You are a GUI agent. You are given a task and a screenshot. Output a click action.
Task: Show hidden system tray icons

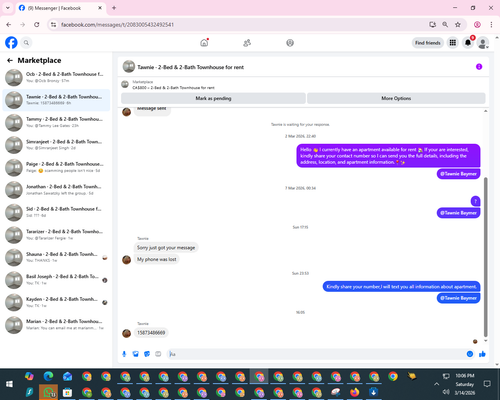(436, 384)
